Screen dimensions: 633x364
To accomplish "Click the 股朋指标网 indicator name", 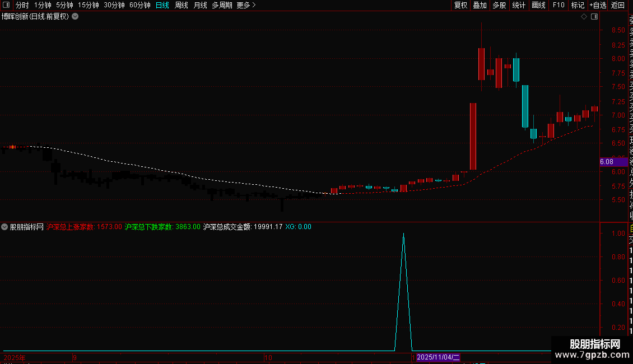I will coord(27,227).
